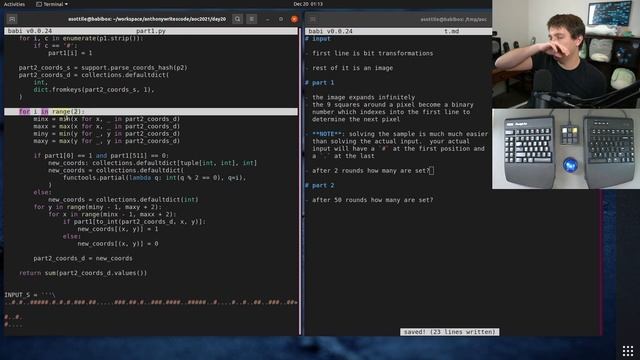Open a new tab in the right /tmp/aoc terminal

click(313, 19)
